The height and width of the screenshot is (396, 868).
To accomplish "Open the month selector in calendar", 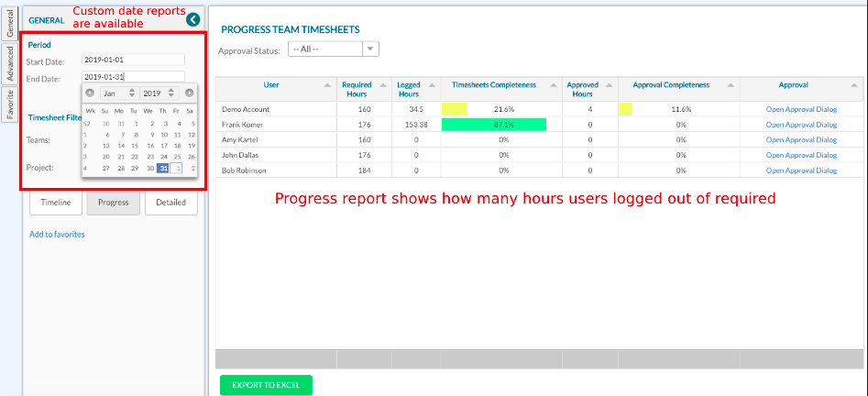I will pyautogui.click(x=119, y=93).
